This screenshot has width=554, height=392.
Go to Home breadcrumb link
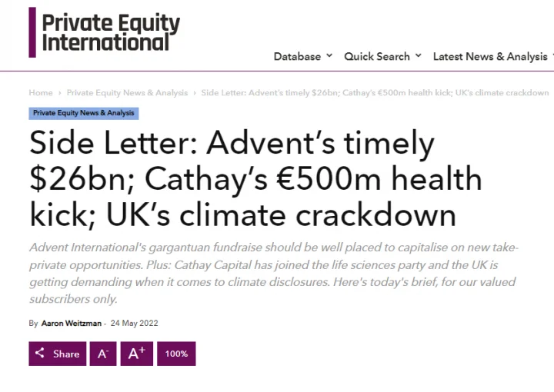click(41, 93)
